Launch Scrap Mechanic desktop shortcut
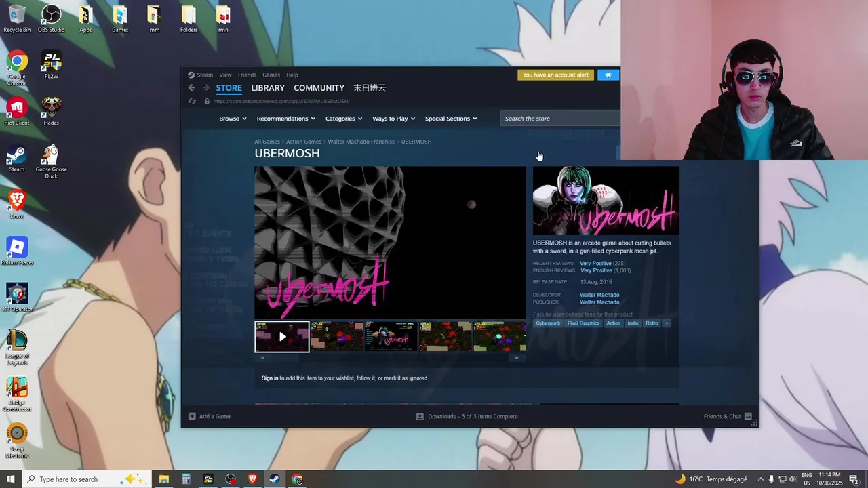Viewport: 868px width, 488px height. [17, 441]
